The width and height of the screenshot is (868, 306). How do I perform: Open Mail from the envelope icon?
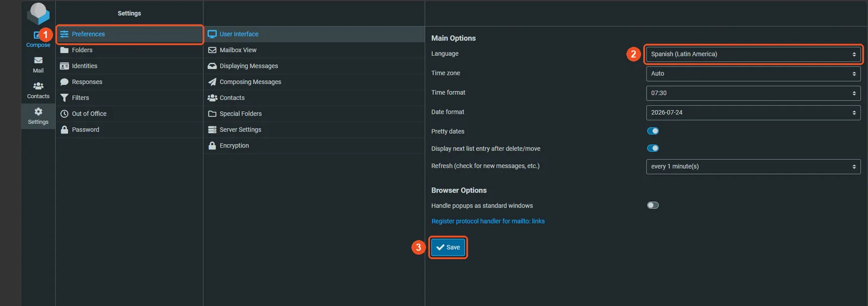click(38, 60)
